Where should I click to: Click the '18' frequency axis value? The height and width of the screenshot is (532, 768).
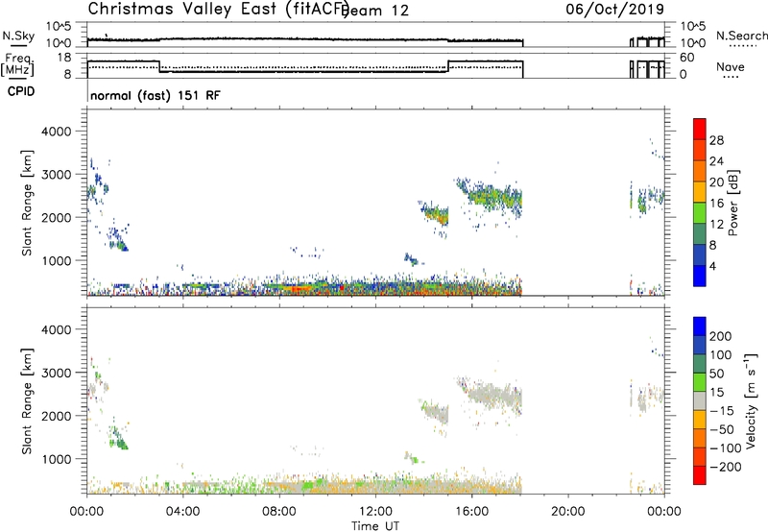point(64,58)
